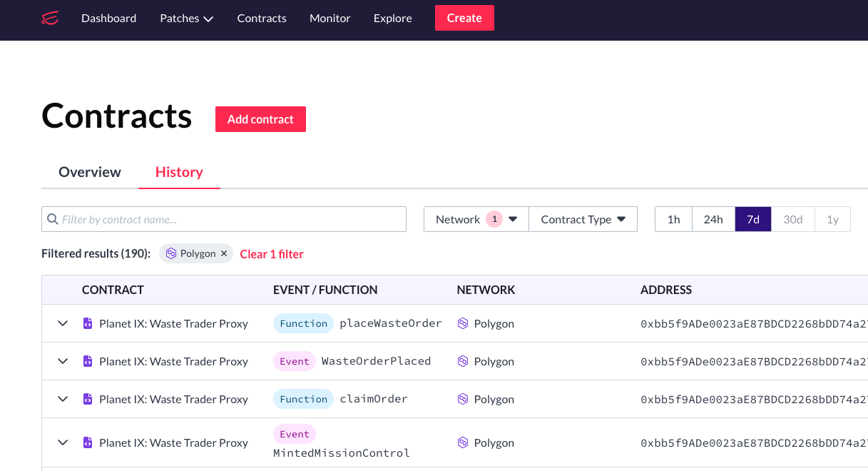Click the Tenderly logo in the navbar
This screenshot has width=868, height=471.
click(x=48, y=18)
